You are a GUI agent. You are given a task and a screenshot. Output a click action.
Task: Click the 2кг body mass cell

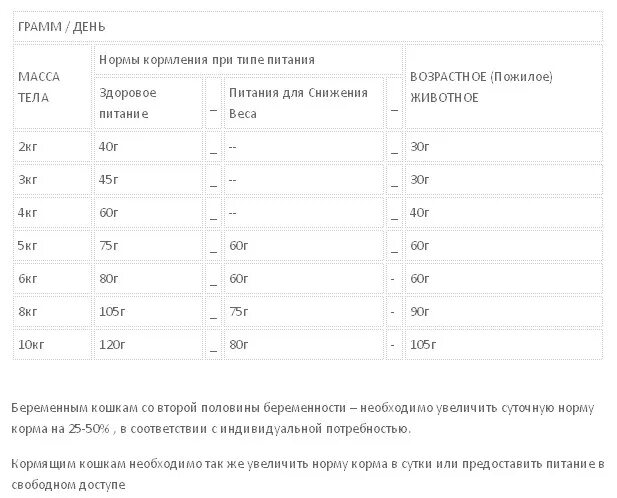(53, 147)
